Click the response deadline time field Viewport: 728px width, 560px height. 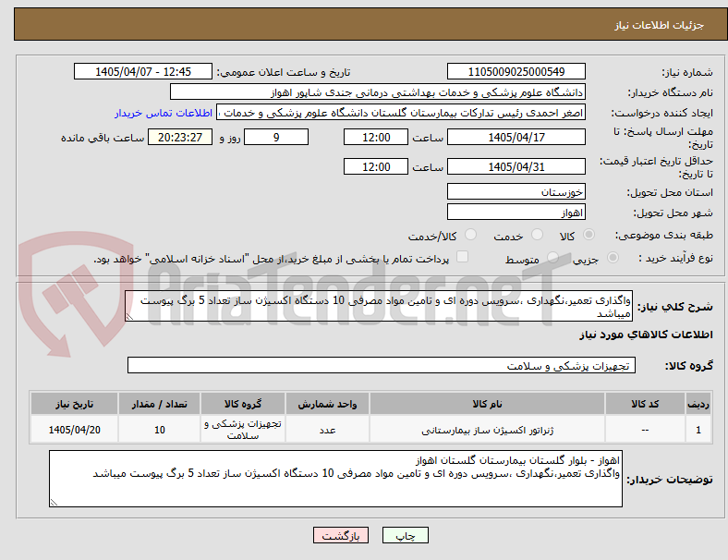[x=376, y=137]
